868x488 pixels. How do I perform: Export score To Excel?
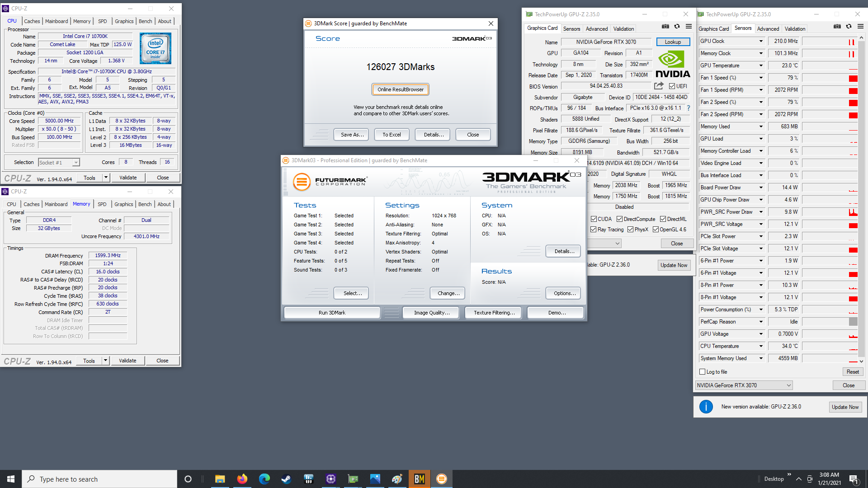[392, 135]
